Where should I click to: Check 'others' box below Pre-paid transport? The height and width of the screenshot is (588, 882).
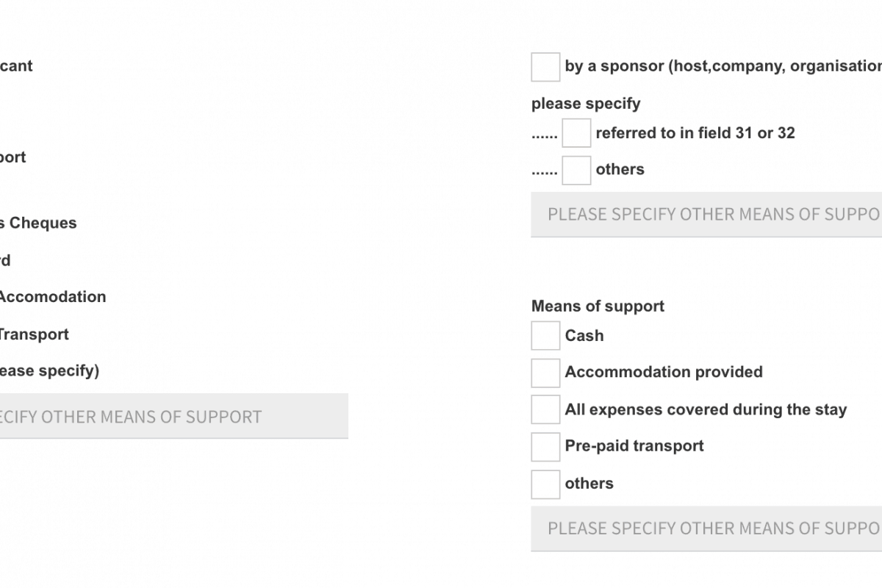pos(545,484)
